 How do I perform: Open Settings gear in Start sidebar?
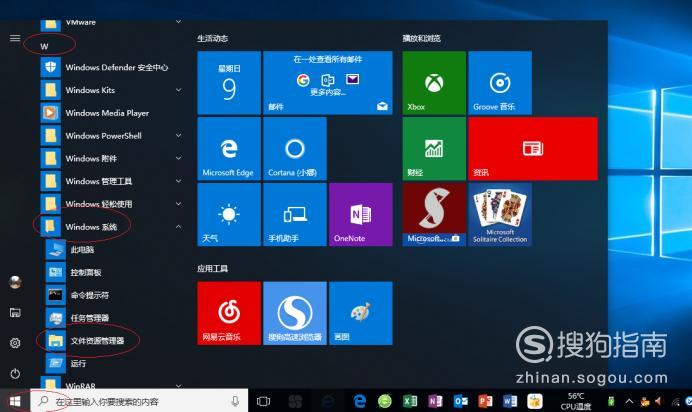(x=15, y=343)
